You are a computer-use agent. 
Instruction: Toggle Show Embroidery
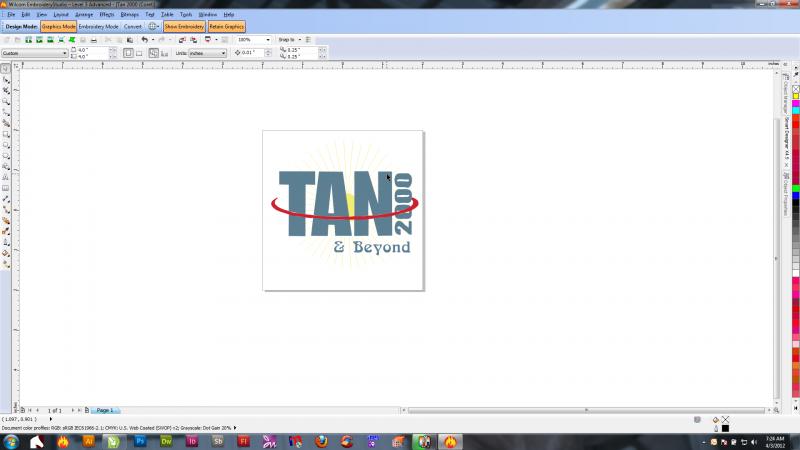coord(184,27)
